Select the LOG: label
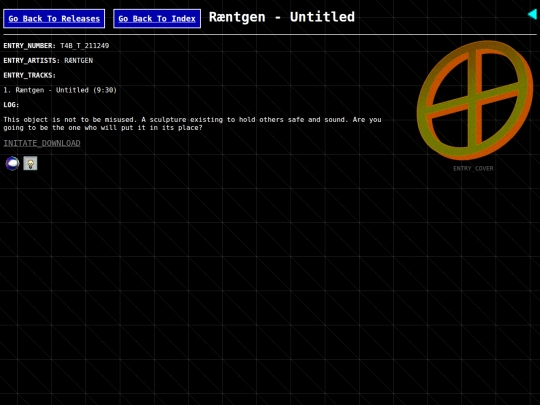Viewport: 540px width, 405px height. click(11, 105)
